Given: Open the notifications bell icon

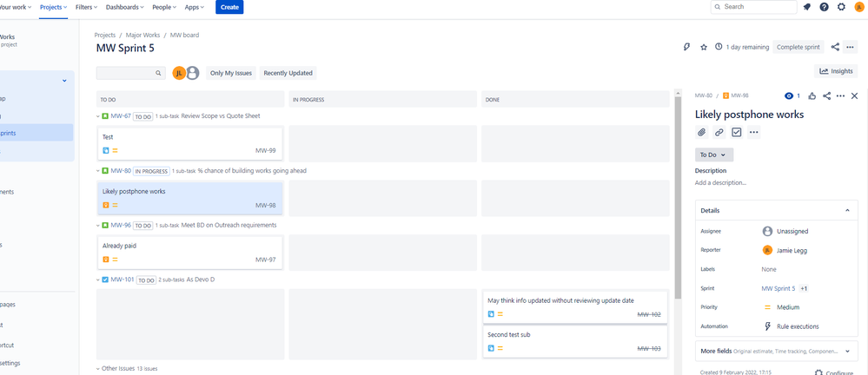Looking at the screenshot, I should coord(807,7).
